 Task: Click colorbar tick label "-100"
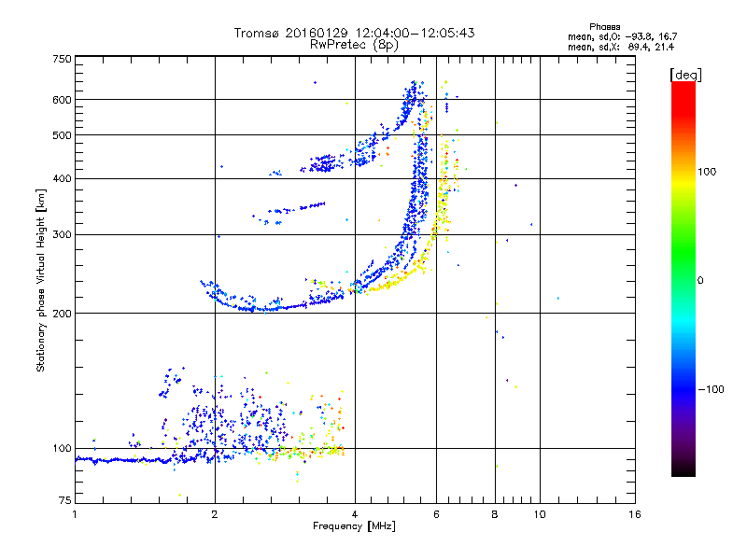coord(711,389)
